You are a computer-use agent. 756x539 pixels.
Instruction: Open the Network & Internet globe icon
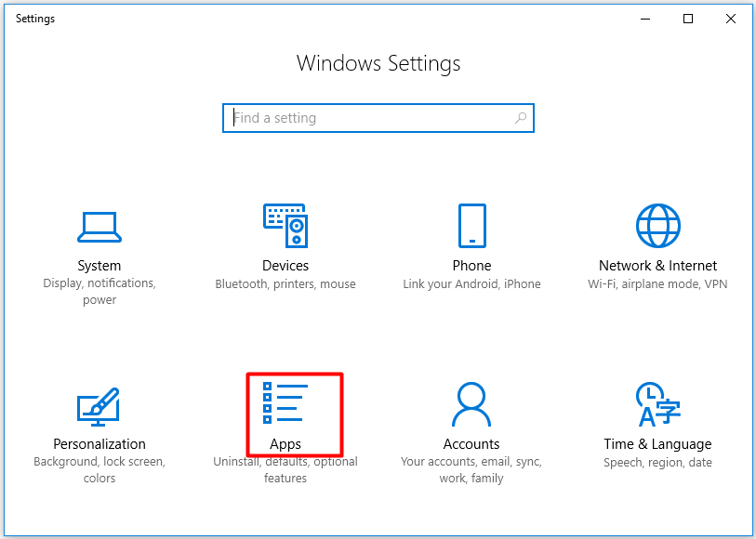click(x=657, y=226)
